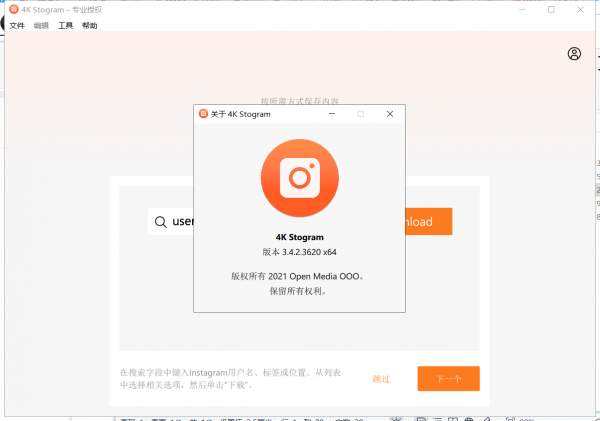Open the 编辑 menu
Viewport: 600px width, 421px height.
41,26
